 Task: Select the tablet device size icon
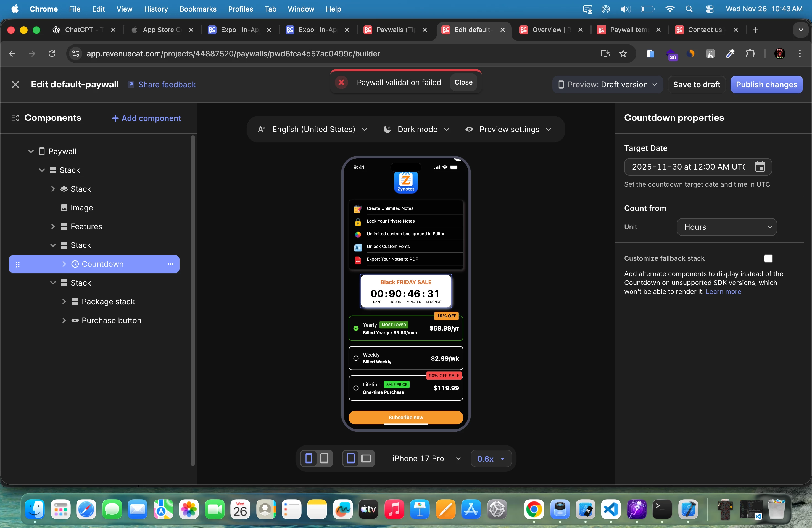[x=324, y=458]
